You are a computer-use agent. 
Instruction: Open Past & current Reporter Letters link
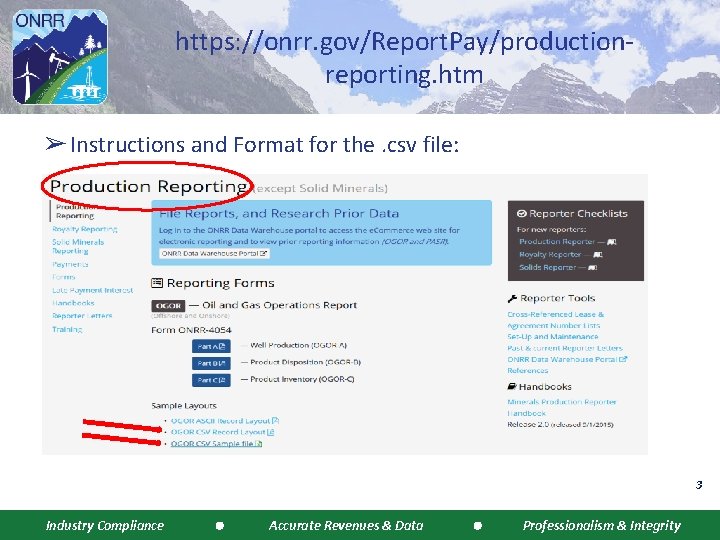565,348
